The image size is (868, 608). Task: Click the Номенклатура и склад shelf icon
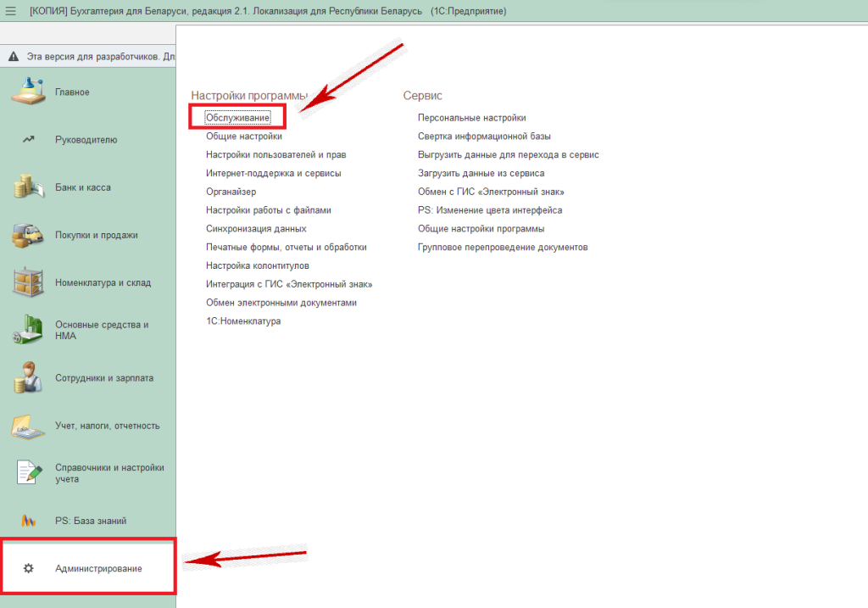coord(28,282)
